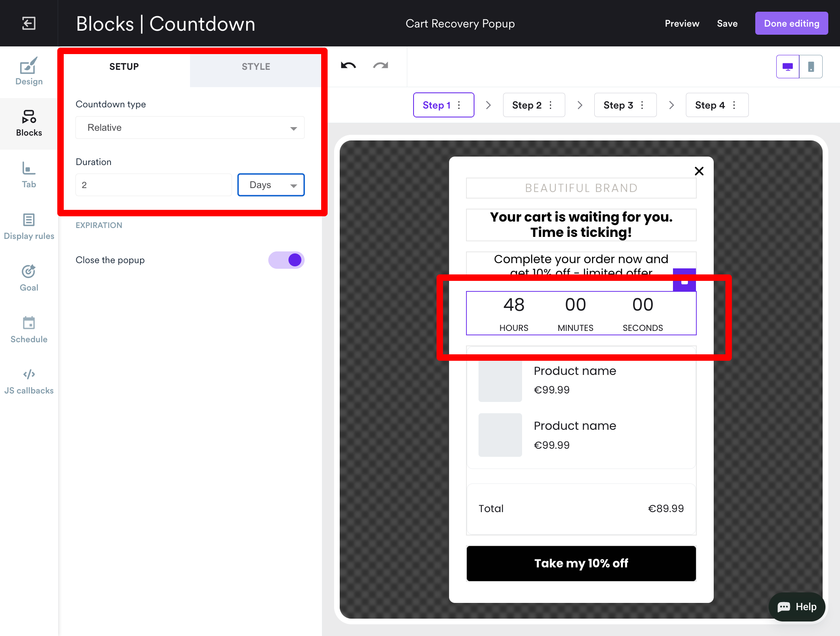Open the Goal settings
Screen dimensions: 840x636
pyautogui.click(x=29, y=278)
